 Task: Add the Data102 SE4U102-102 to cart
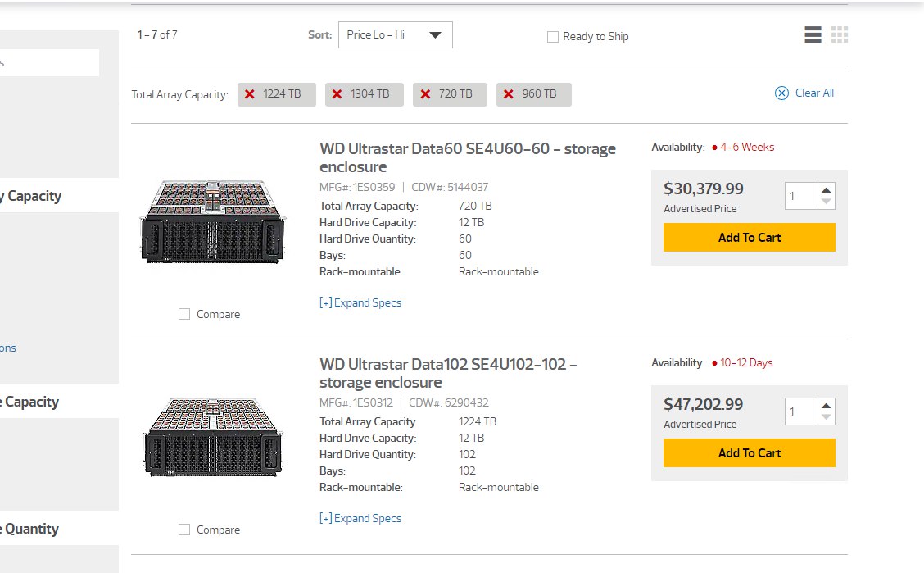point(749,453)
